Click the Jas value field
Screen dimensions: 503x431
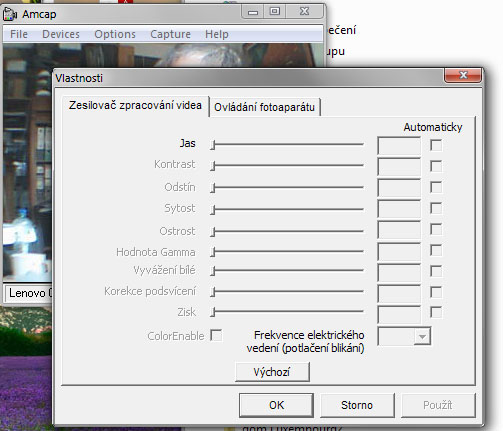click(399, 146)
